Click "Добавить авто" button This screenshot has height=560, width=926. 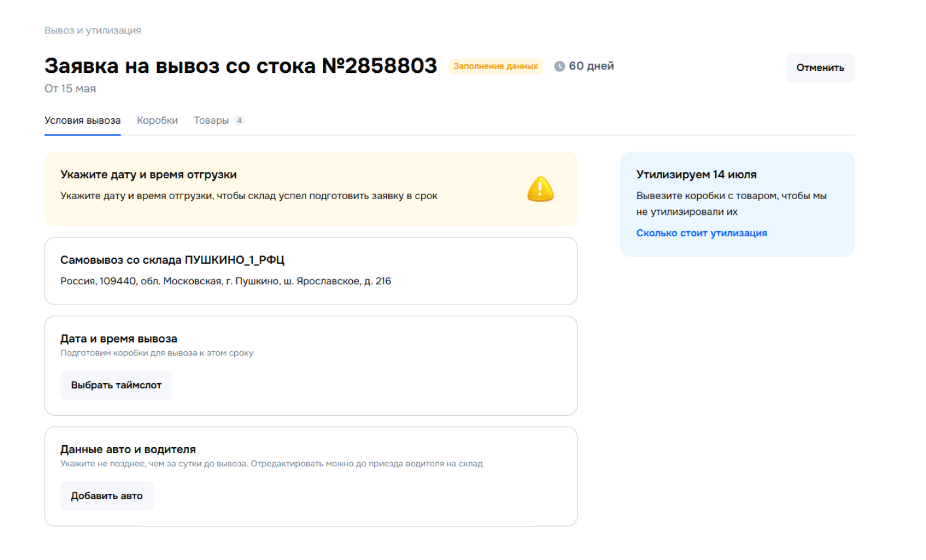(x=107, y=496)
